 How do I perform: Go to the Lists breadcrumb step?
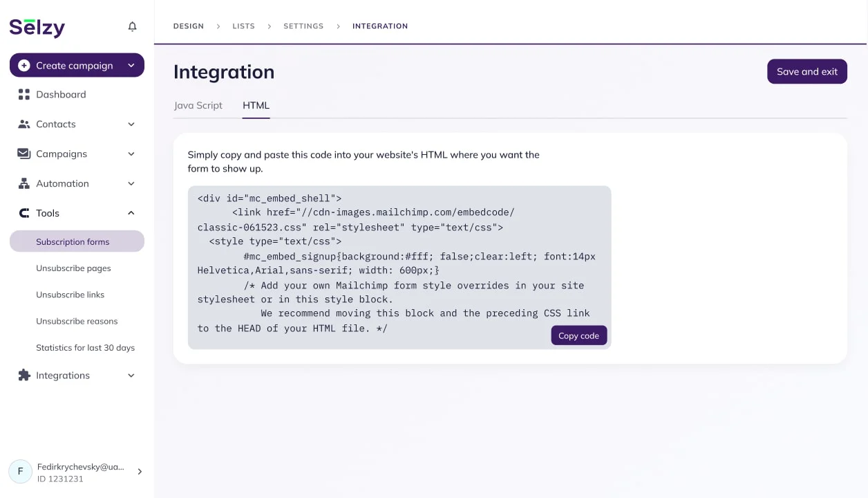243,26
